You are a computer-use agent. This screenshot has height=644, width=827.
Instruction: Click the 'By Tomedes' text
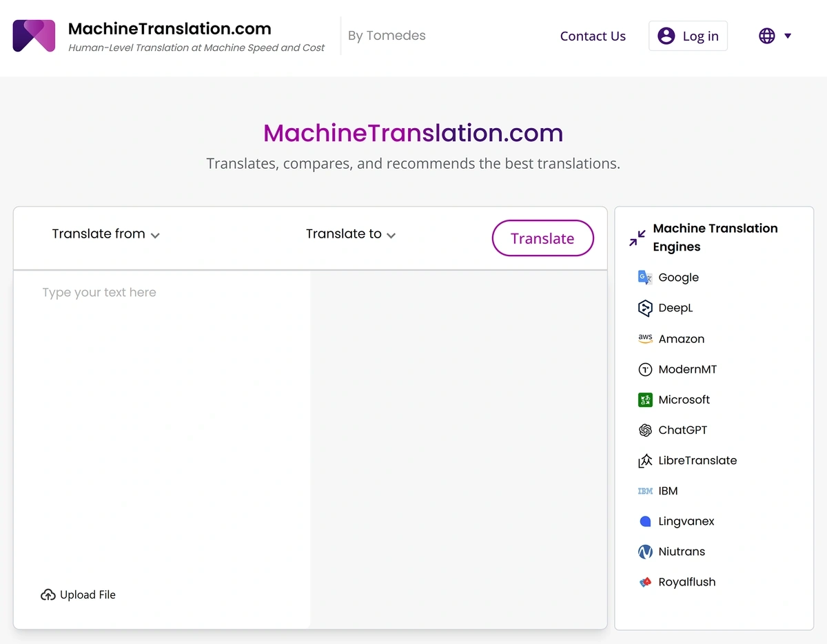point(387,36)
